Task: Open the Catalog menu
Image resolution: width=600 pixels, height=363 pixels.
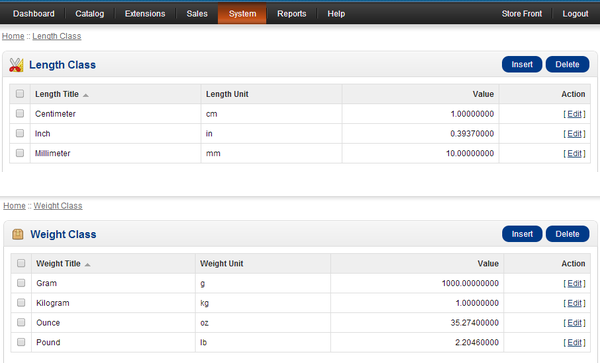Action: tap(90, 14)
